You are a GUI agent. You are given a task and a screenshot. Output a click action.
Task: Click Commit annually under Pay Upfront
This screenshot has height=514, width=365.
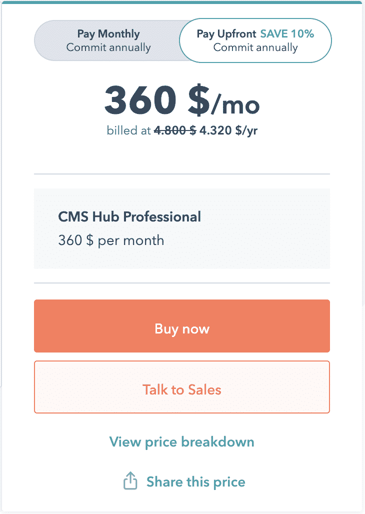click(x=256, y=47)
